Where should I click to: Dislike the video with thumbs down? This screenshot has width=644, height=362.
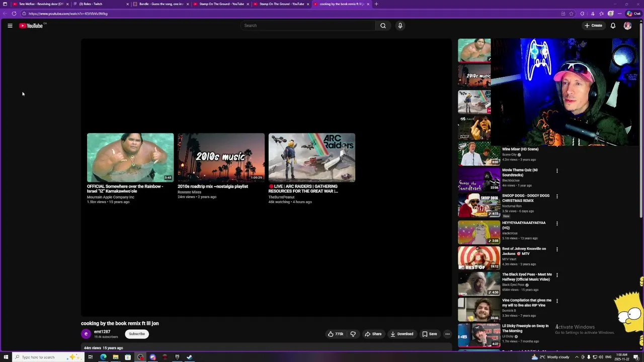click(x=353, y=334)
